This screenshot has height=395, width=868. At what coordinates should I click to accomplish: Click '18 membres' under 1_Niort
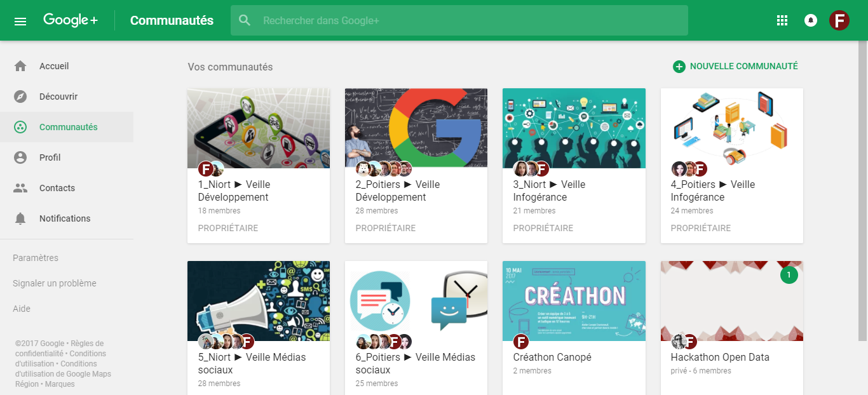point(219,211)
